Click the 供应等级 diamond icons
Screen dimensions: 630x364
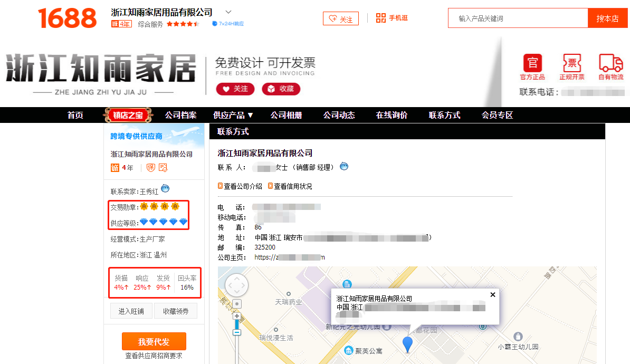[164, 222]
